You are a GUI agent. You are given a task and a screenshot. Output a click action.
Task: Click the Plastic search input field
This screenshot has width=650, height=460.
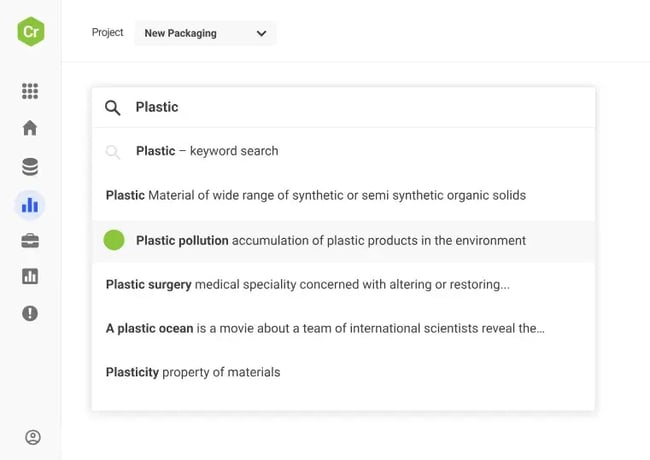pyautogui.click(x=350, y=107)
